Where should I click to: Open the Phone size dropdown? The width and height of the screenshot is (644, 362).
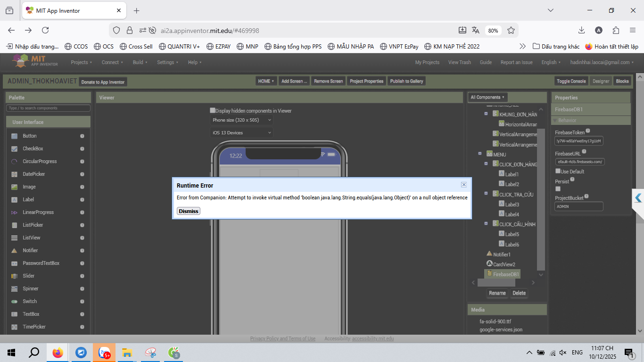pyautogui.click(x=242, y=120)
